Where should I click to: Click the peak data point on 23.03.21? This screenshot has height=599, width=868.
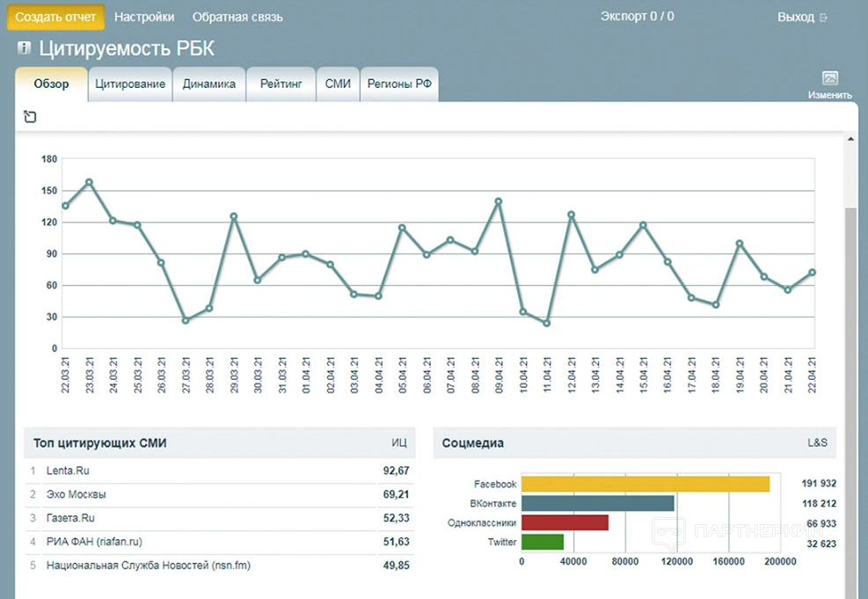pos(89,183)
